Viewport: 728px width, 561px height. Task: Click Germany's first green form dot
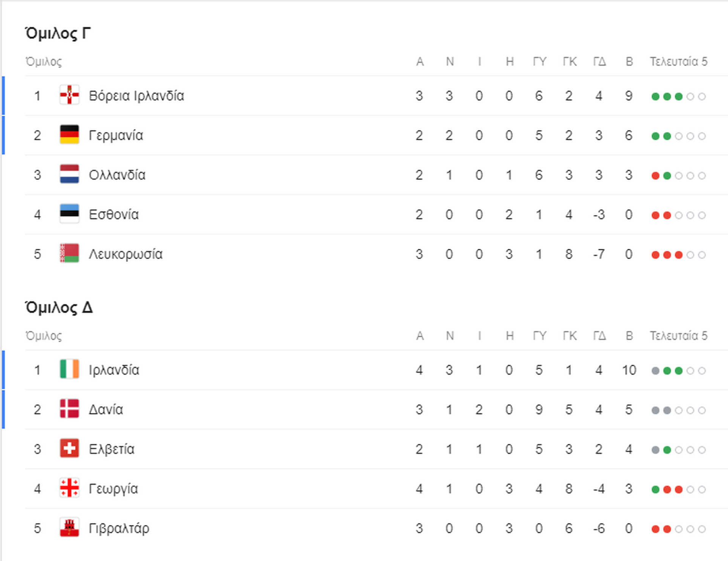click(655, 136)
